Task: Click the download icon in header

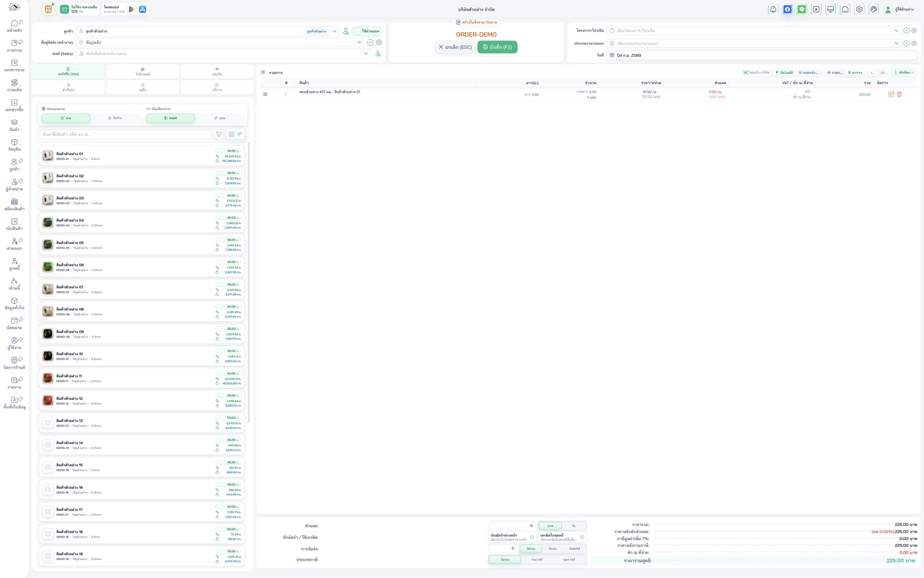Action: (816, 9)
